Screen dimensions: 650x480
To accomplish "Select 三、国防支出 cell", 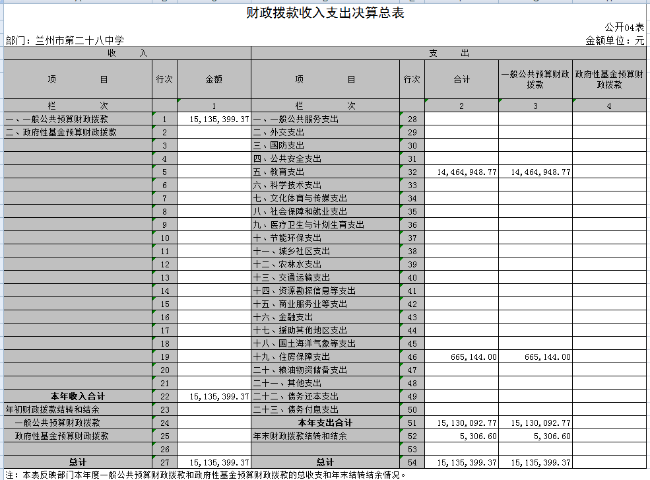I will point(325,145).
